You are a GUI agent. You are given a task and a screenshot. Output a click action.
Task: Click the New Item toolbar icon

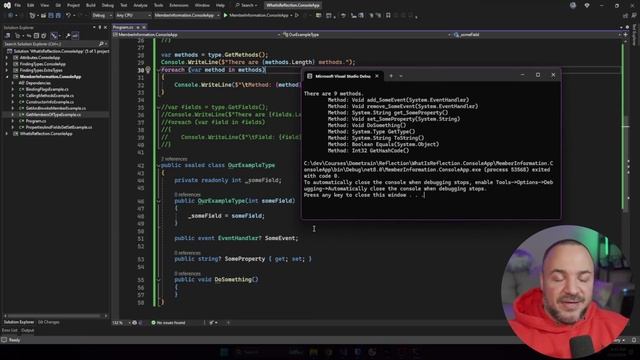click(32, 16)
